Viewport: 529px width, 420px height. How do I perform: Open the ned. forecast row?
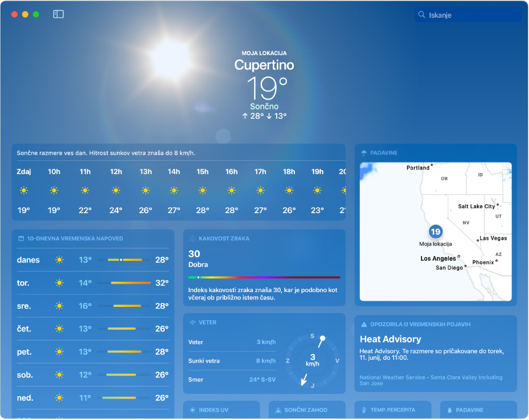tap(93, 398)
